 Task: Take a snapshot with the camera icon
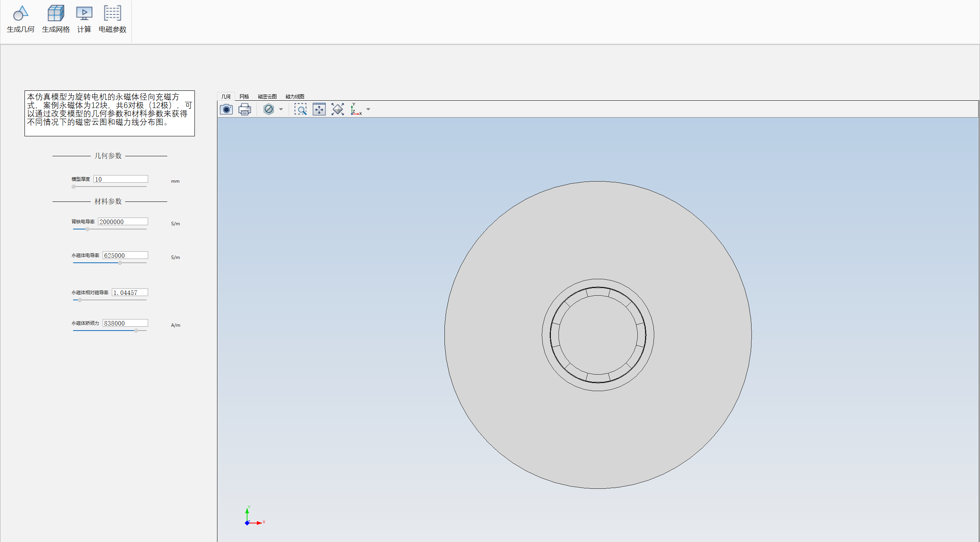coord(226,110)
